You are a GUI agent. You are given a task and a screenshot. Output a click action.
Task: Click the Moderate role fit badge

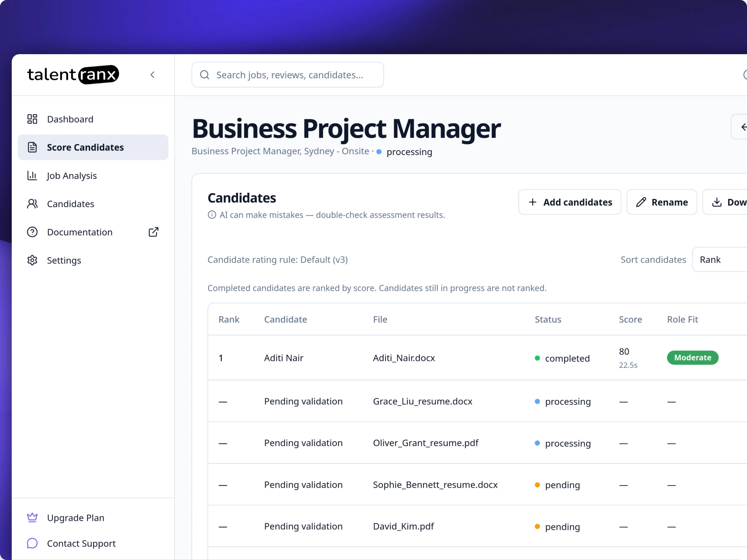tap(693, 358)
